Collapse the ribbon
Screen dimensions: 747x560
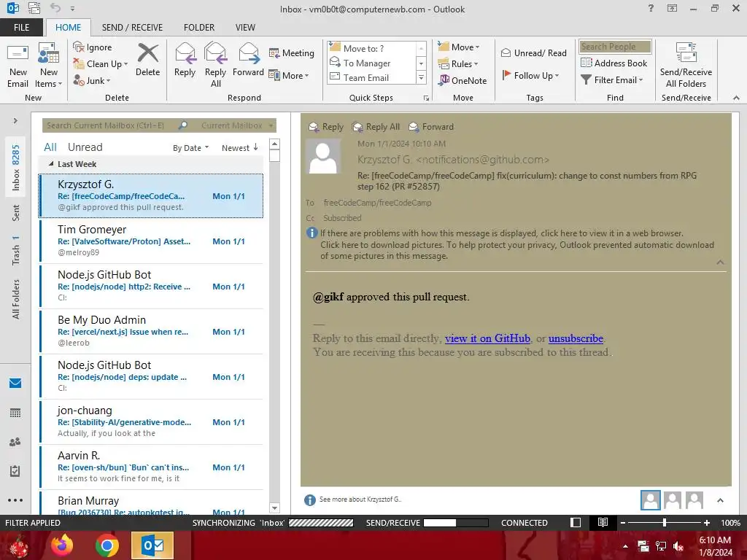(x=736, y=98)
